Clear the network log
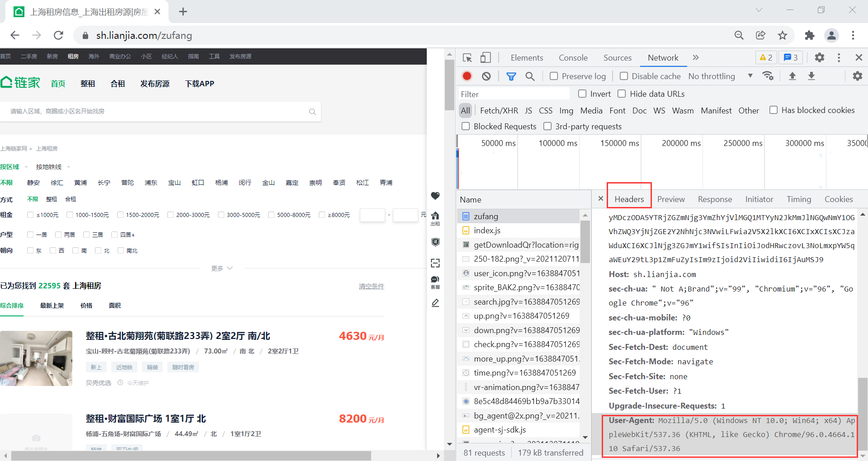 coord(486,76)
